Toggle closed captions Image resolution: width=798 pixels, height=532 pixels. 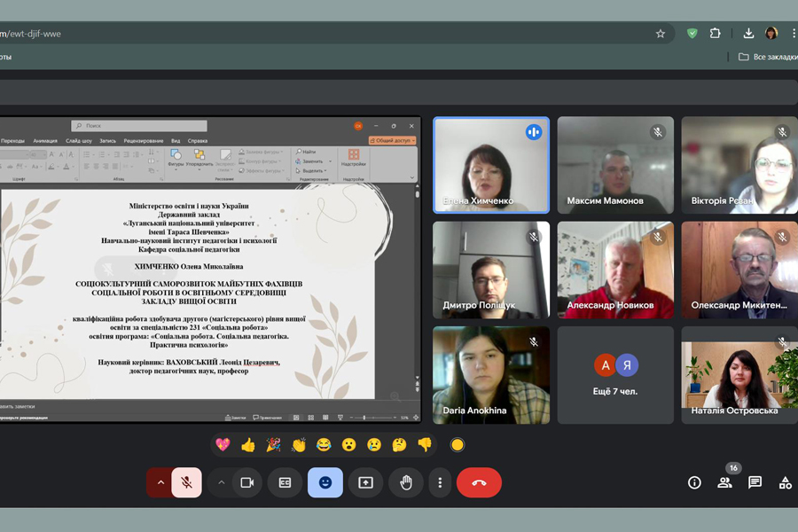click(285, 482)
